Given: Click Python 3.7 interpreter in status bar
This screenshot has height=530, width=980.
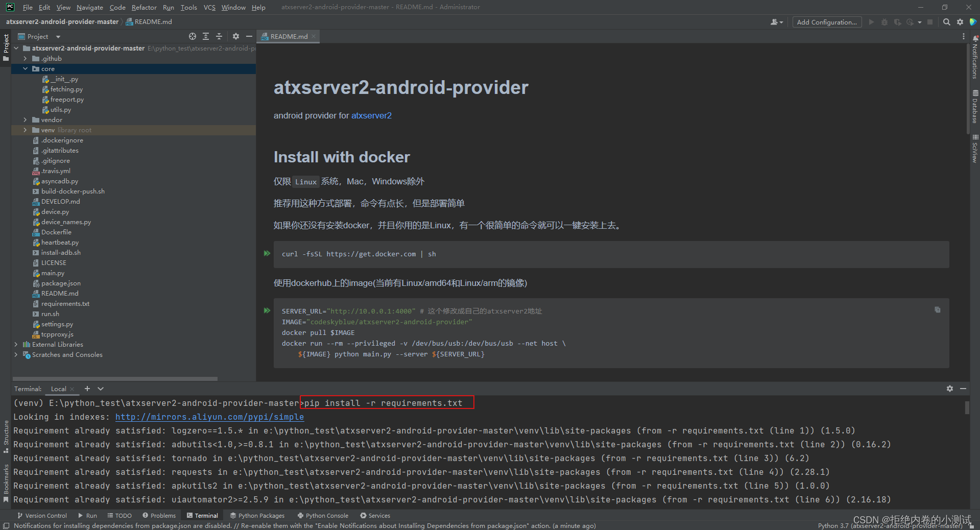Looking at the screenshot, I should 890,525.
